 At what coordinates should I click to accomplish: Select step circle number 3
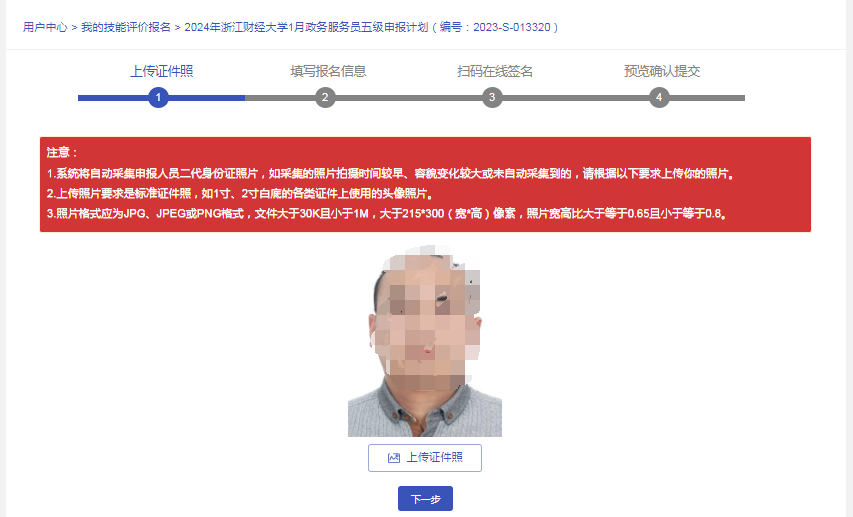coord(492,97)
